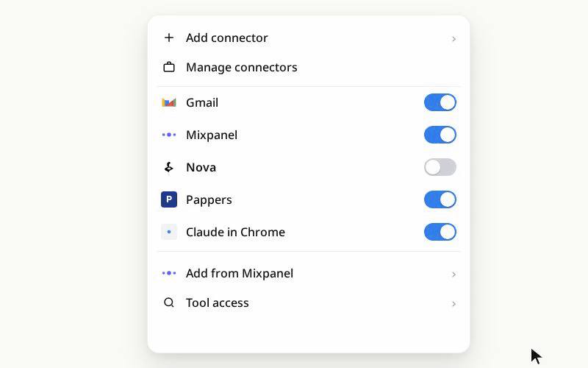
Task: Expand the Tool access chevron arrow
Action: [x=453, y=304]
